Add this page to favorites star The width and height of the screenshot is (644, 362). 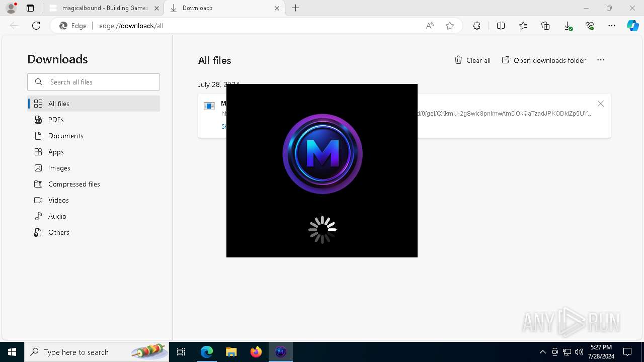click(x=450, y=26)
